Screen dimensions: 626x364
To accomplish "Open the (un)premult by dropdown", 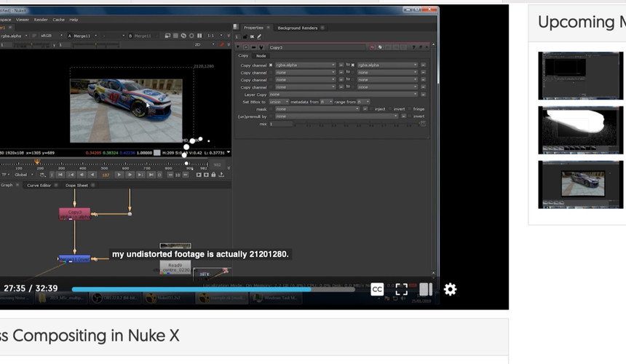I will (336, 116).
